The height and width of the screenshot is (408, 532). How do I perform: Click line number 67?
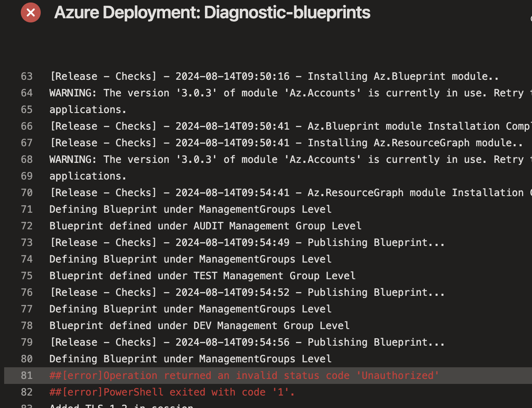(27, 143)
